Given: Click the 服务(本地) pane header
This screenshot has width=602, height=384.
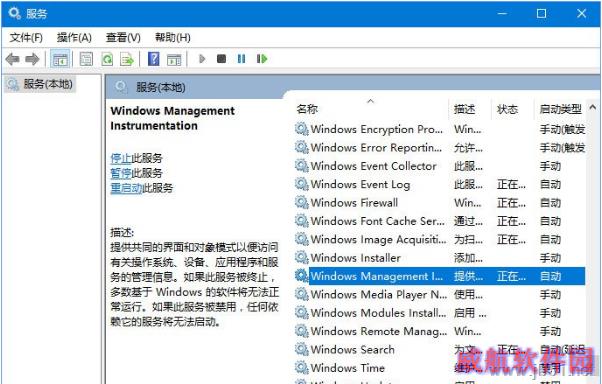Looking at the screenshot, I should coord(160,88).
